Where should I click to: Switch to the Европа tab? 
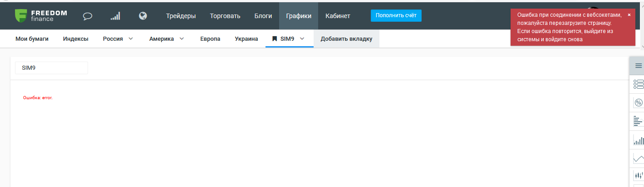coord(210,39)
